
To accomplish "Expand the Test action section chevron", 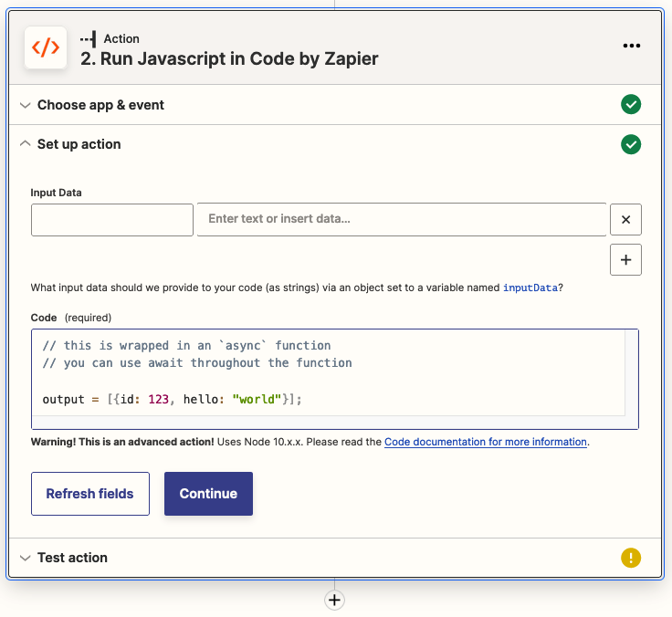I will pyautogui.click(x=25, y=558).
